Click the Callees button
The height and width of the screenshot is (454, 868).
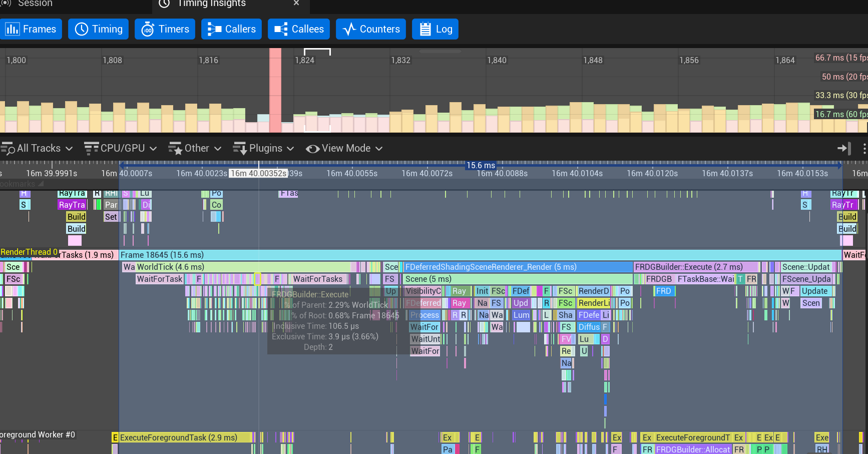tap(299, 29)
